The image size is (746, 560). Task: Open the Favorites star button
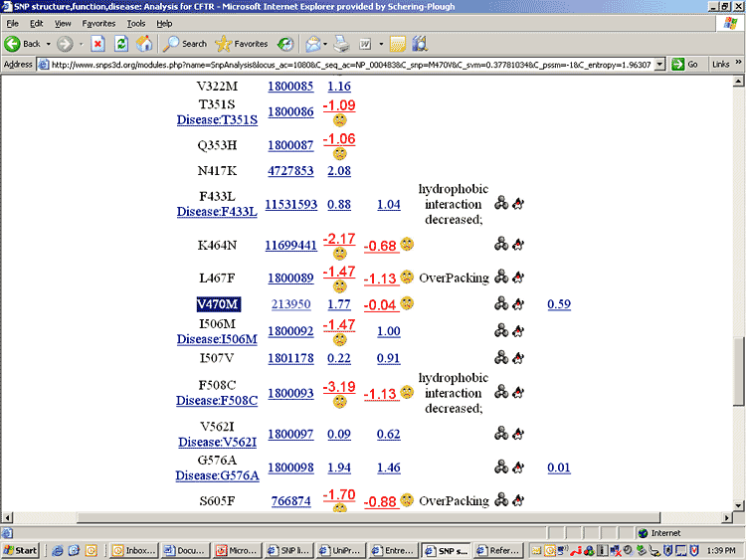pos(242,44)
